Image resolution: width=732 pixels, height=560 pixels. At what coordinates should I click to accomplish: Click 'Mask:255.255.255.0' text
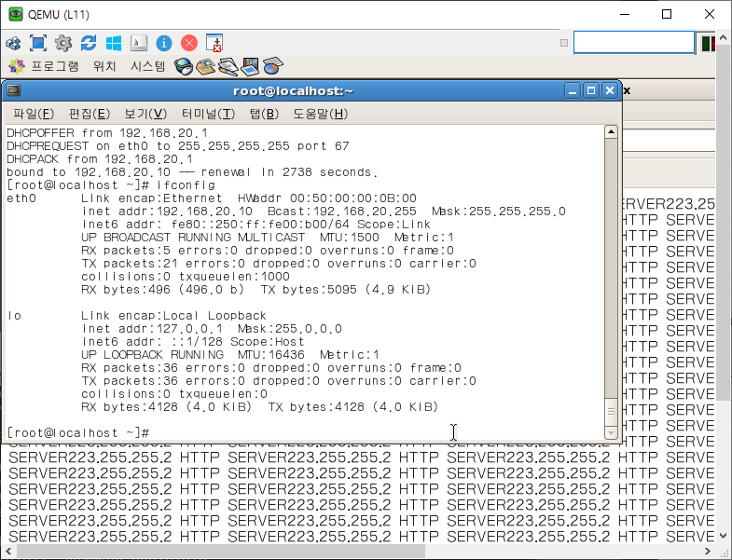(499, 212)
